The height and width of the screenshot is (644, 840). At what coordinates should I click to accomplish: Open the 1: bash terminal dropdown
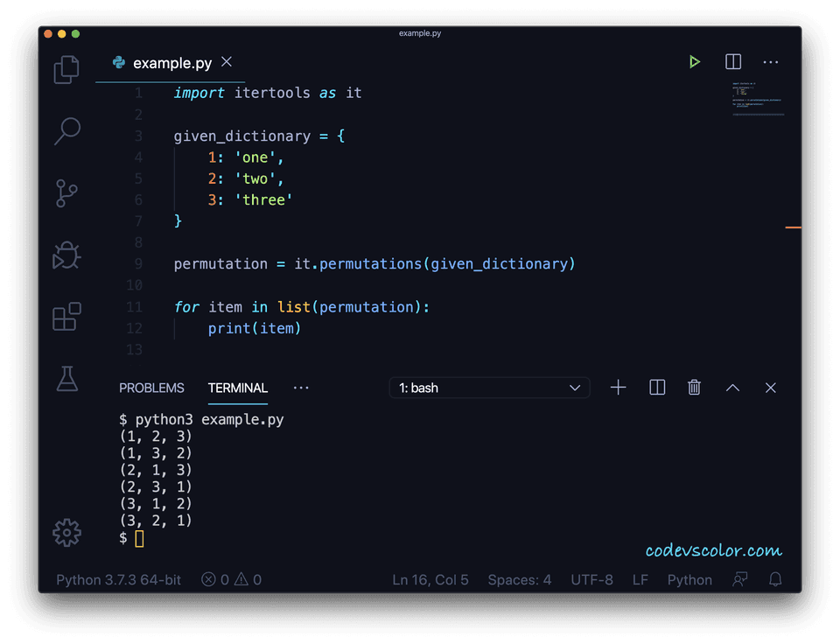489,388
